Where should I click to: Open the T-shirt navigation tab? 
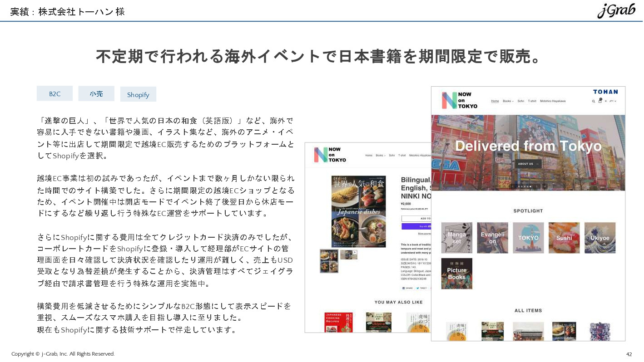coord(532,101)
